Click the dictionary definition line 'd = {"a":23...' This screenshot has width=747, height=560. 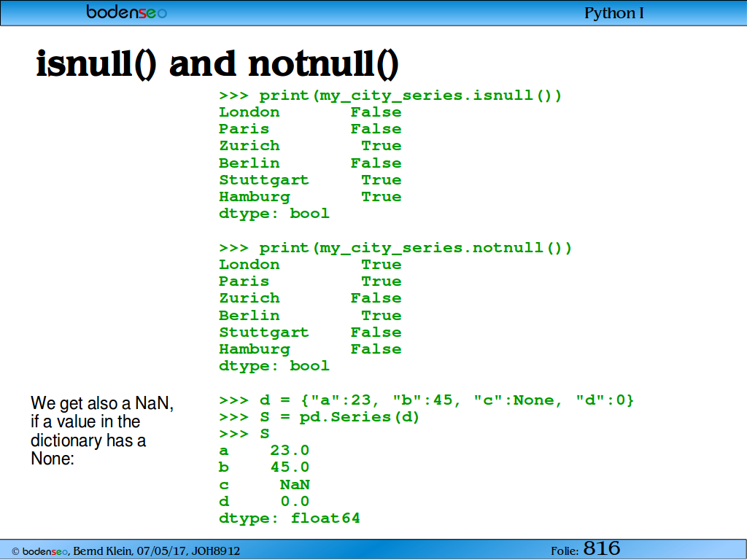tap(426, 400)
